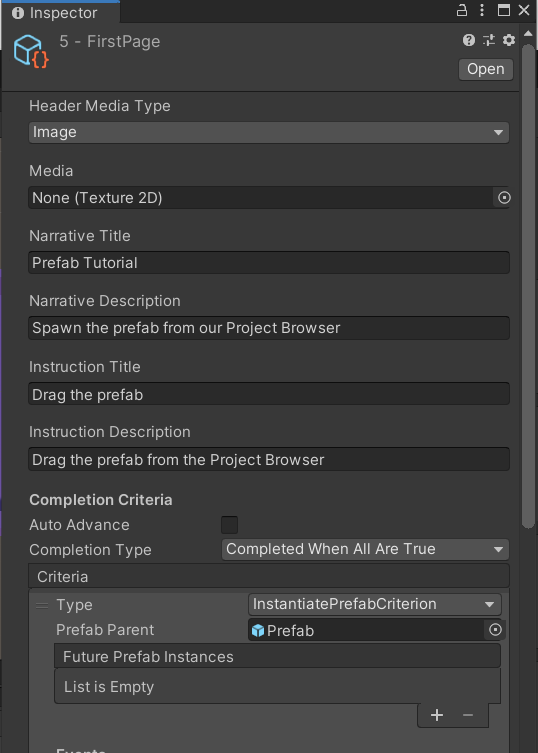Image resolution: width=538 pixels, height=753 pixels.
Task: Open the criterion Type dropdown
Action: pos(375,604)
